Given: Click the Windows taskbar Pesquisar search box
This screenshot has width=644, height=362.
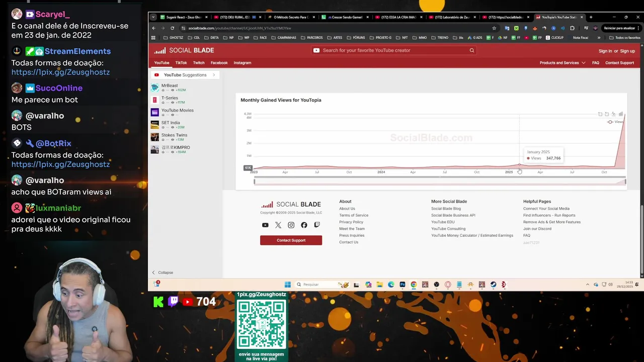Looking at the screenshot, I should [x=322, y=285].
